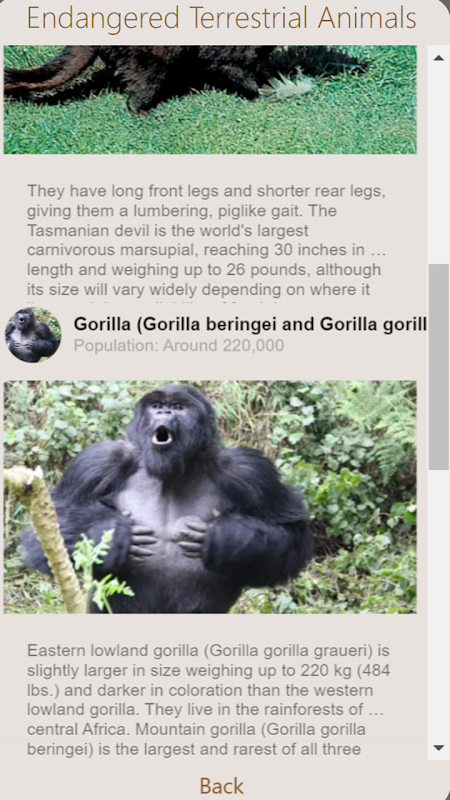Image resolution: width=450 pixels, height=800 pixels.
Task: Click the scrollbar track below the thumb
Action: click(438, 604)
